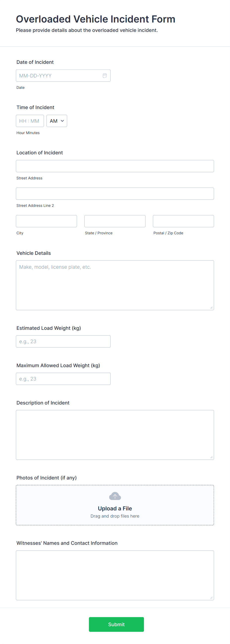Focus the Estimated Load Weight field
Viewport: 230px width, 644px height.
63,341
